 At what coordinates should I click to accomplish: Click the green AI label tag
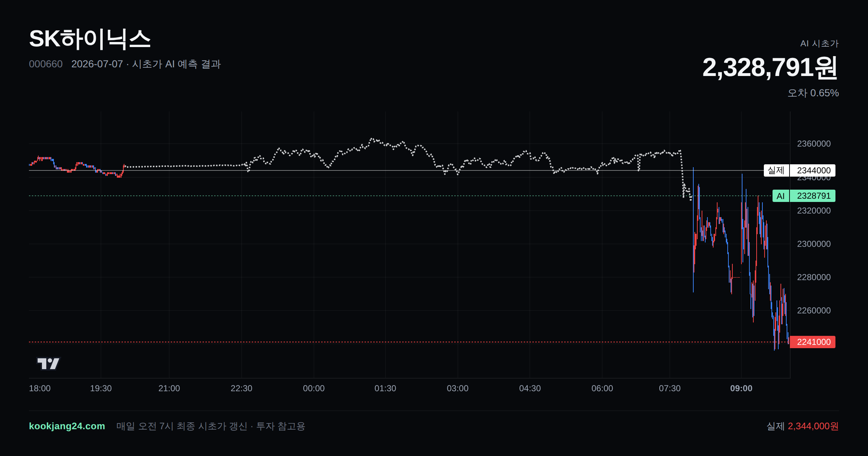tap(781, 196)
